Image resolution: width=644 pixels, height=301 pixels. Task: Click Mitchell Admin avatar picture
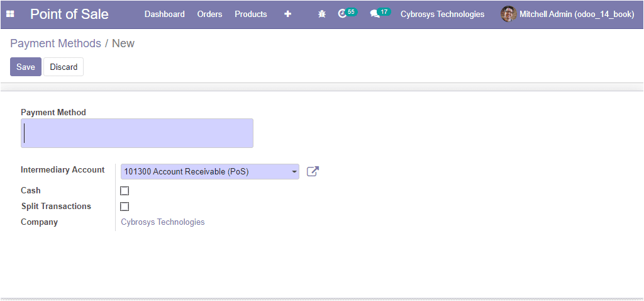tap(508, 14)
